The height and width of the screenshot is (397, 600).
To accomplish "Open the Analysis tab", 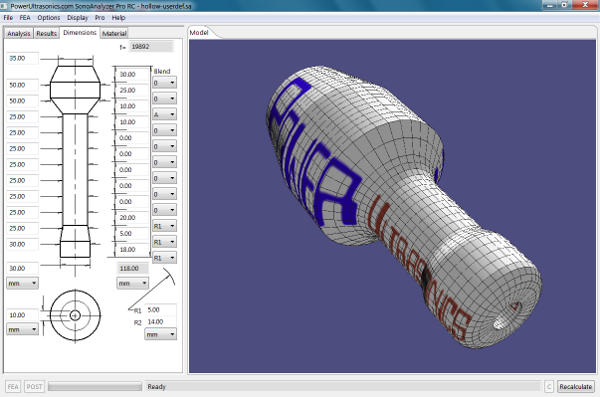I will (18, 33).
